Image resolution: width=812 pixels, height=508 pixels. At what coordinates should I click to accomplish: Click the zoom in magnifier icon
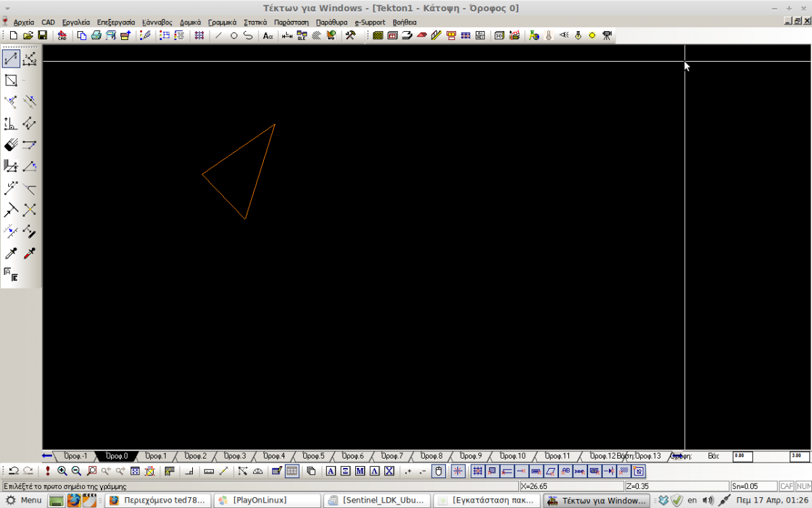coord(62,471)
